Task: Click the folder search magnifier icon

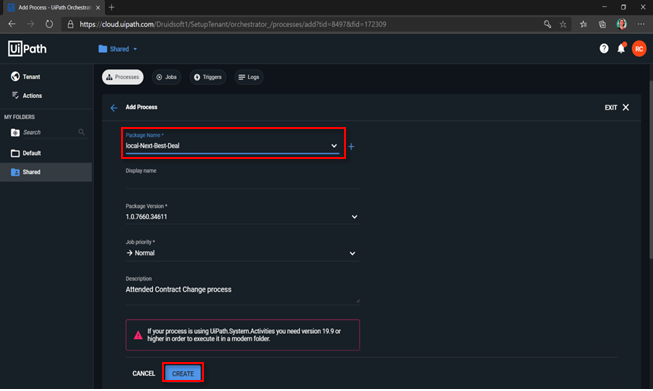Action: tap(82, 132)
